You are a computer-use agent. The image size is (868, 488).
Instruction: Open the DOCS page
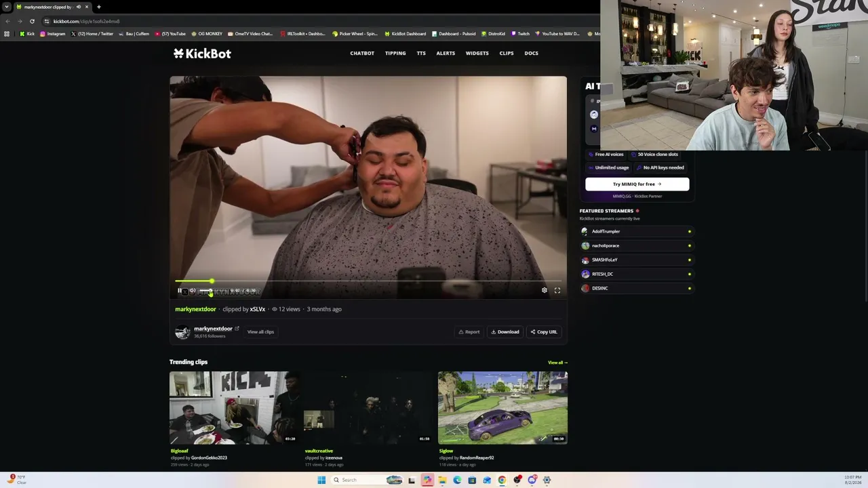(531, 54)
